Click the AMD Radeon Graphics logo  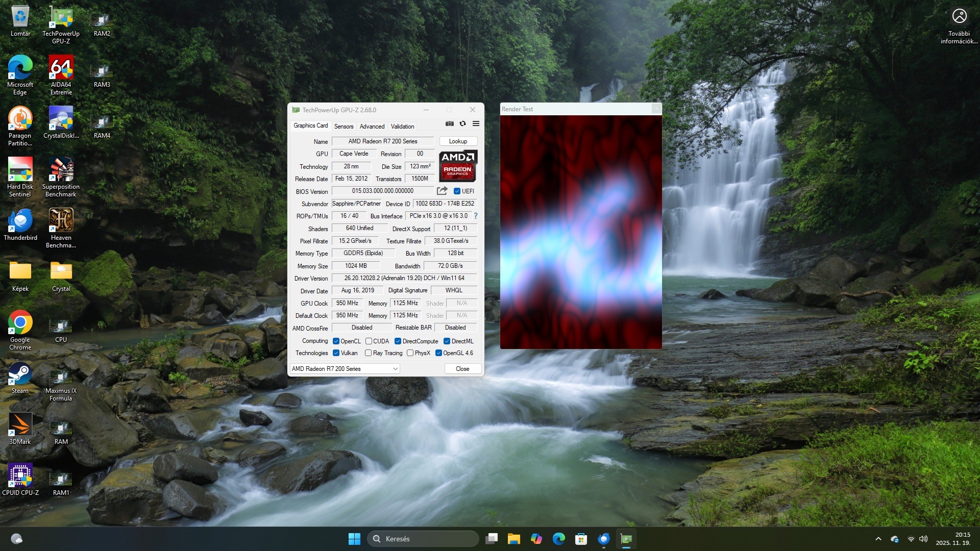(x=458, y=166)
